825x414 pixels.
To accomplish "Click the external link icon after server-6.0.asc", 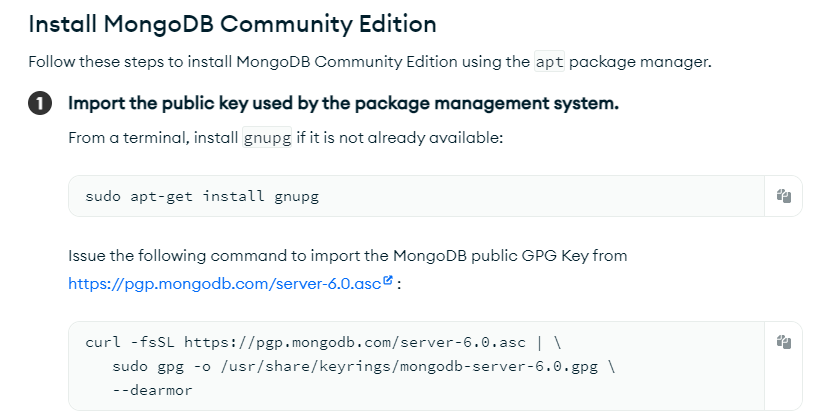I will [x=388, y=280].
